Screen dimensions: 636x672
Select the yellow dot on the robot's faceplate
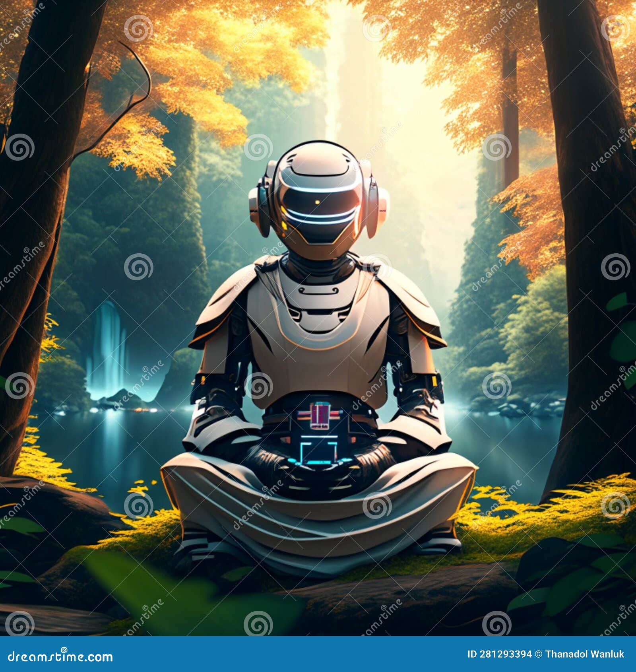pos(316,202)
